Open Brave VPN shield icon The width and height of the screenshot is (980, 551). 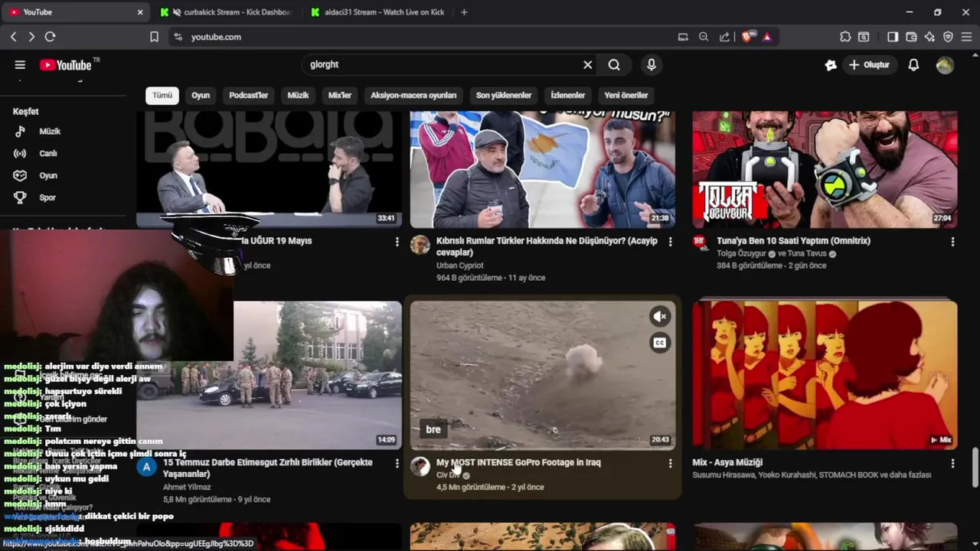point(948,37)
